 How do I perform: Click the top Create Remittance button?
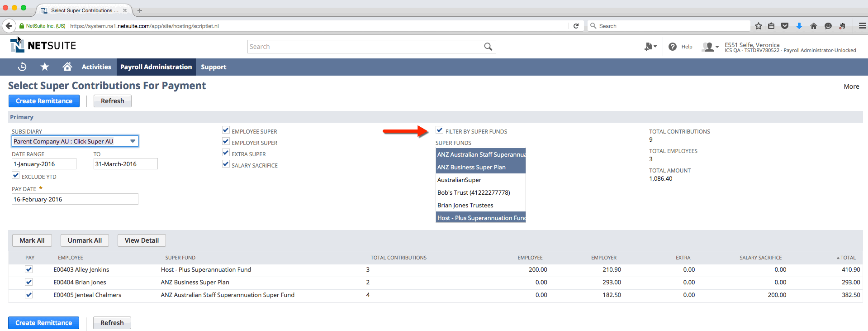[44, 101]
